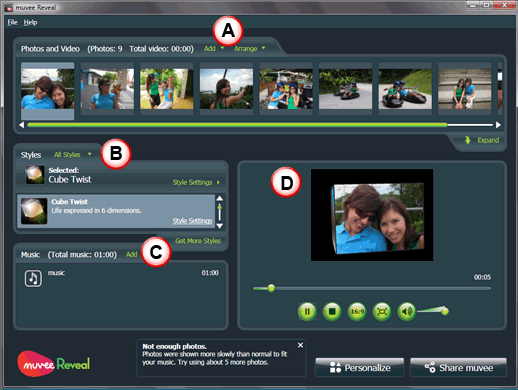Click the green Expand arrow icon
518x390 pixels.
[x=468, y=140]
